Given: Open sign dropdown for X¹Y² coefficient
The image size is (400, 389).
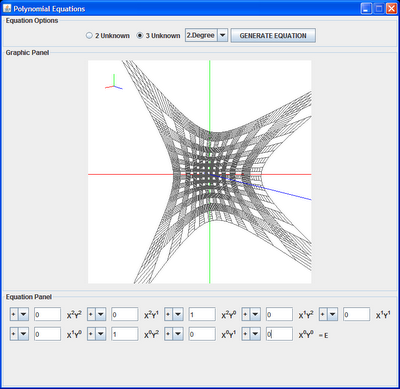Looking at the screenshot, I should click(x=251, y=314).
